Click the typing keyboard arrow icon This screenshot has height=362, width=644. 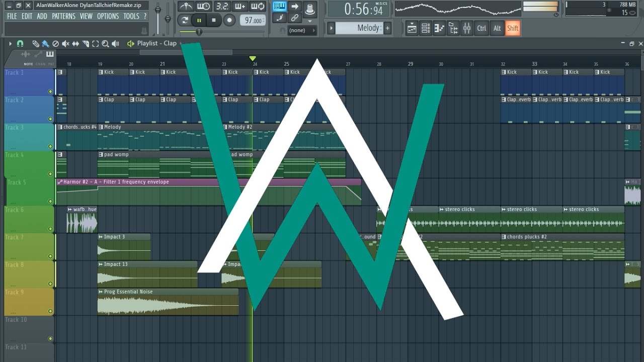click(x=295, y=7)
